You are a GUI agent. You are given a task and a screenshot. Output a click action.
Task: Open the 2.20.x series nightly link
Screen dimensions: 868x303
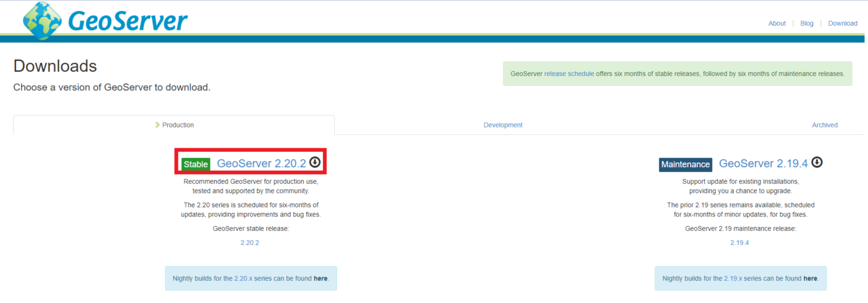[x=244, y=278]
